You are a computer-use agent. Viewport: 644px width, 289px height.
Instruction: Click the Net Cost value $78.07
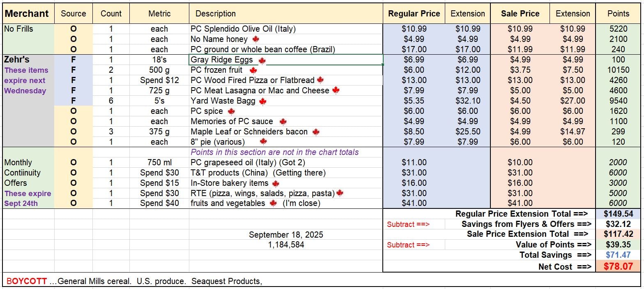coord(618,266)
